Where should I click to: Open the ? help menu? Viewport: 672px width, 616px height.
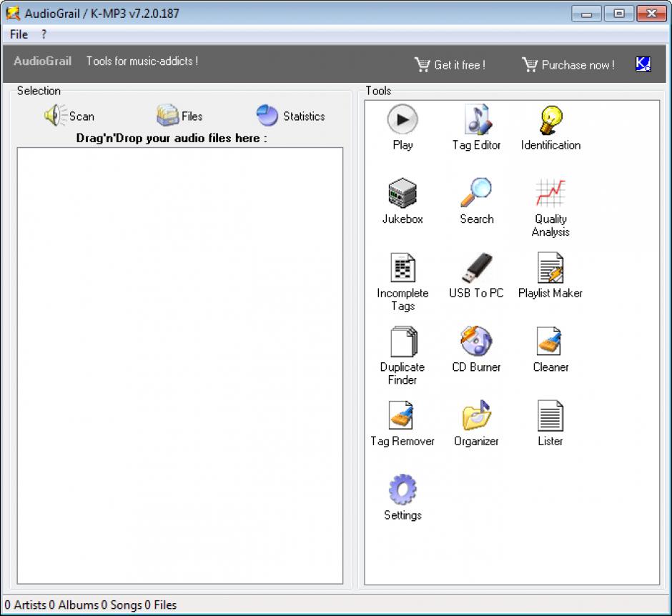pos(44,34)
